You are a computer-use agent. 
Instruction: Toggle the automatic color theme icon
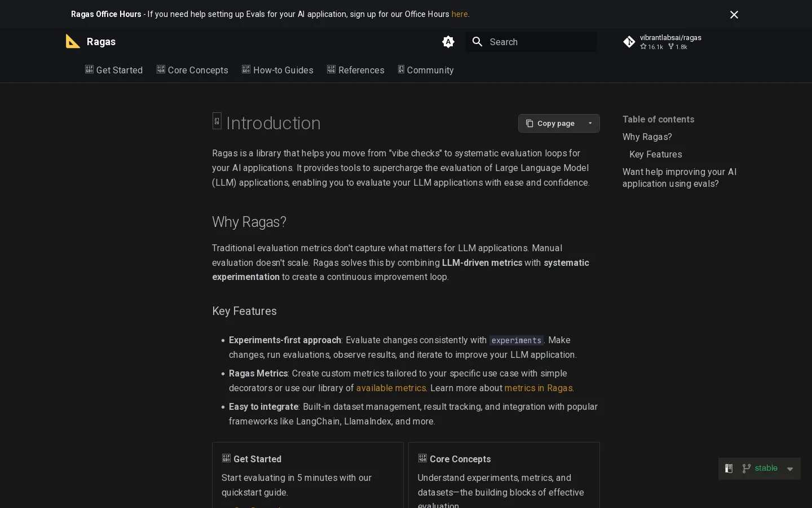(448, 42)
